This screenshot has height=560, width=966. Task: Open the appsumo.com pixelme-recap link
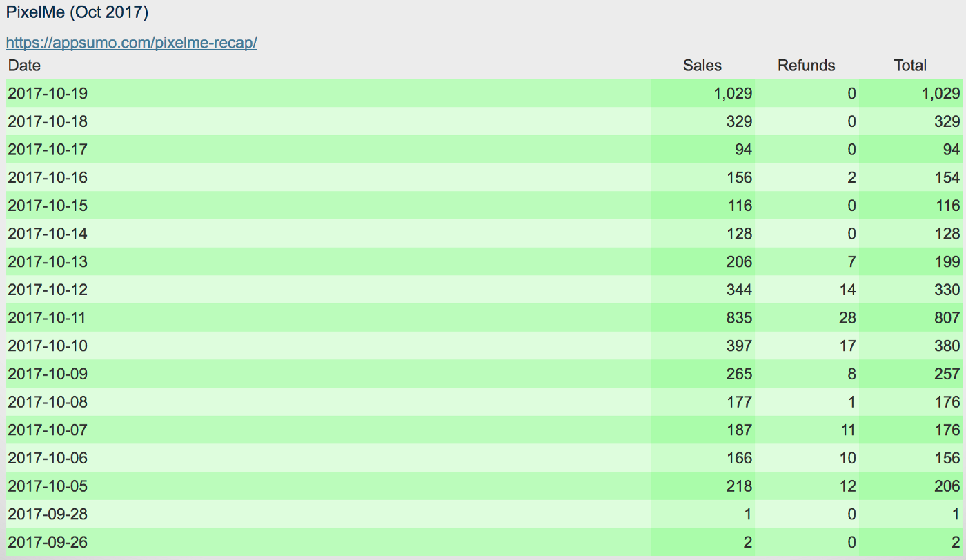coord(132,42)
